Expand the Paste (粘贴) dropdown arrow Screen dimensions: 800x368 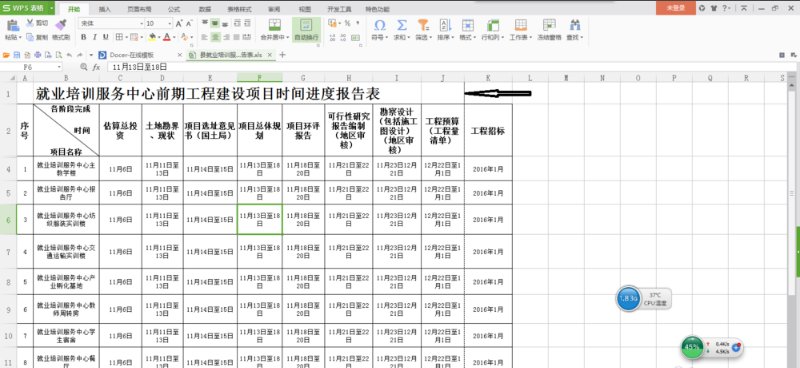click(20, 38)
